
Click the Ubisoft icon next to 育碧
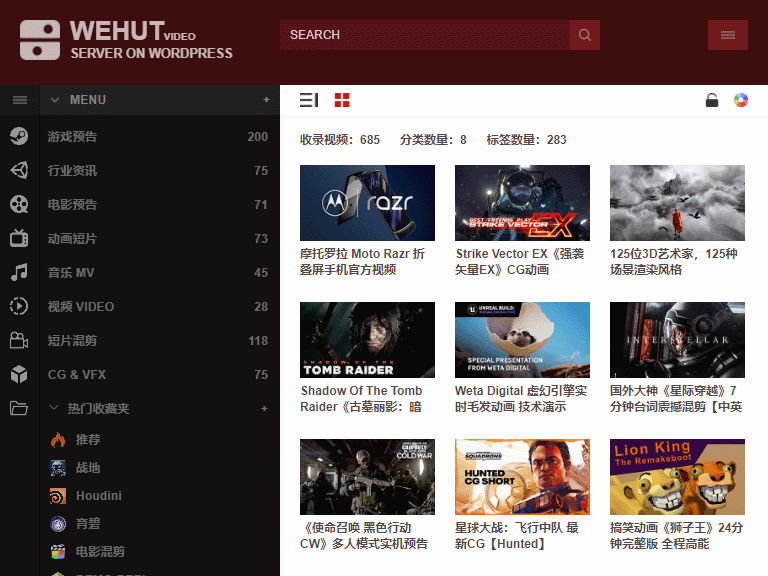point(58,524)
